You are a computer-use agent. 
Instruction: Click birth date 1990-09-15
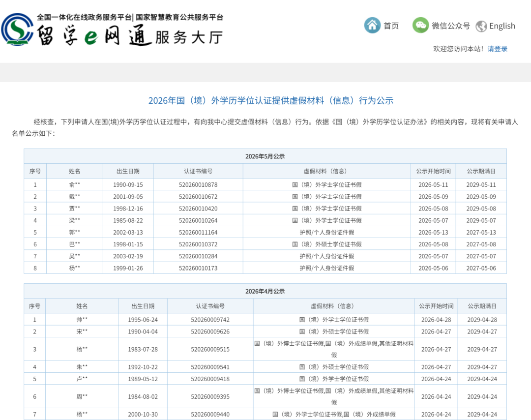tap(128, 185)
